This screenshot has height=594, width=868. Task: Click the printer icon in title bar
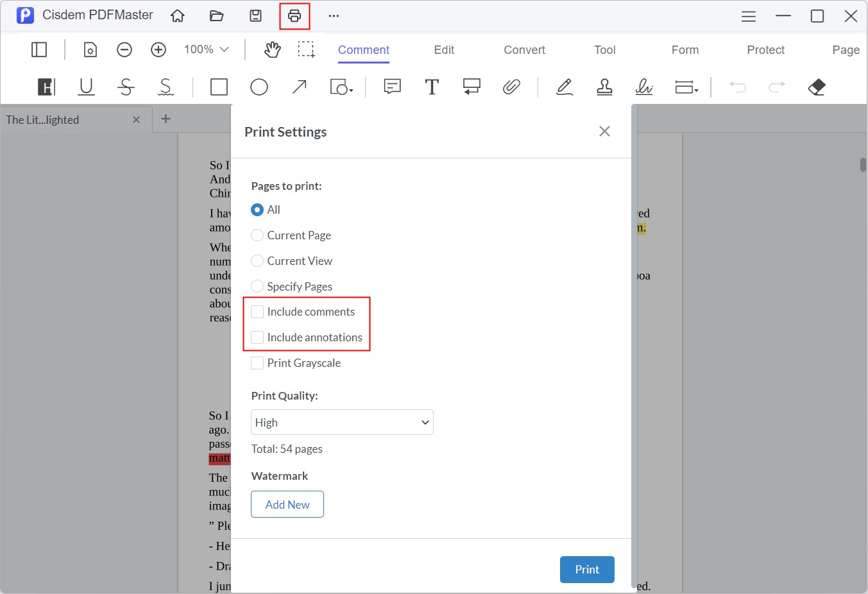[294, 16]
